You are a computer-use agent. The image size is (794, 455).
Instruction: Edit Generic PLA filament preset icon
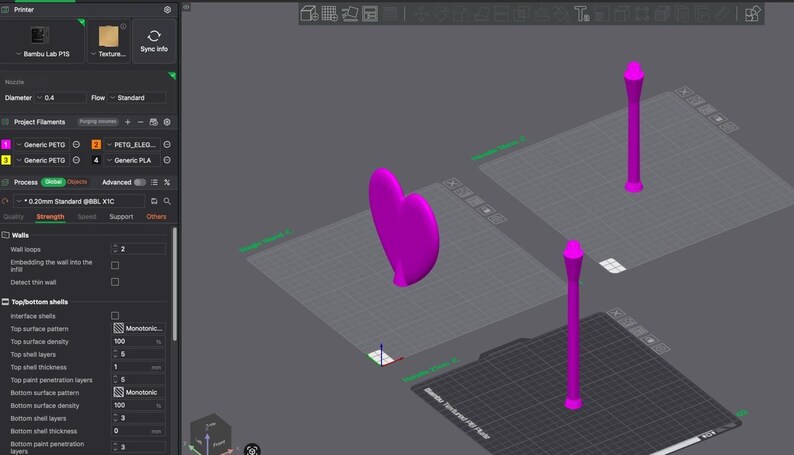pos(167,160)
